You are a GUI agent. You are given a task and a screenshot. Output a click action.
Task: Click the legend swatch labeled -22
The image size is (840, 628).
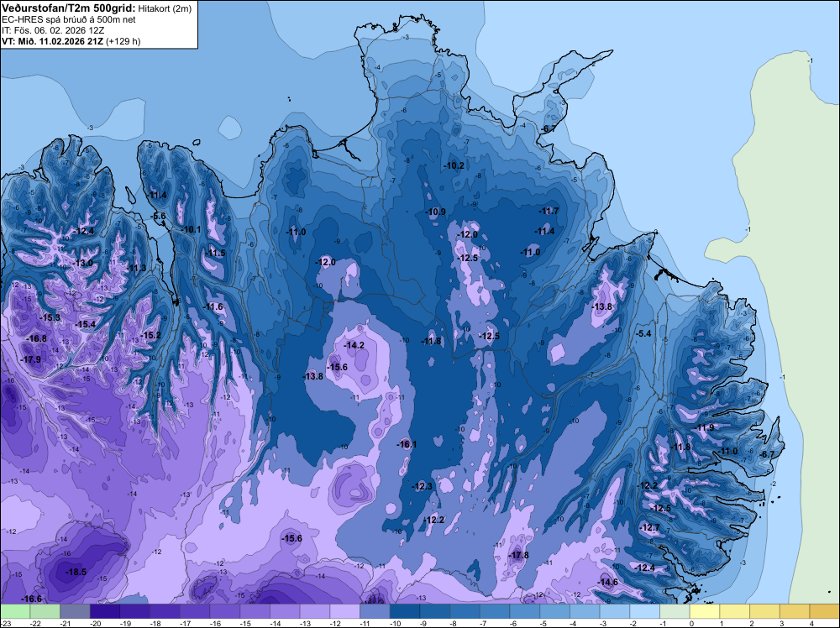pos(45,611)
